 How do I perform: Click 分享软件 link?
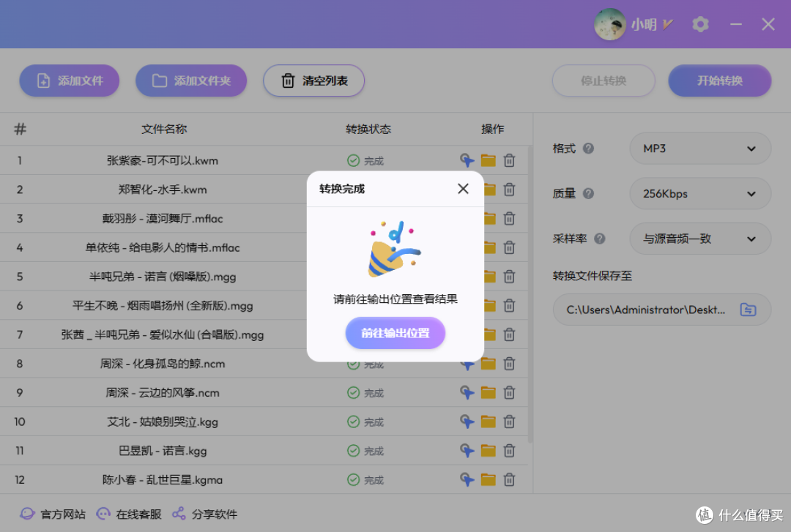(204, 514)
